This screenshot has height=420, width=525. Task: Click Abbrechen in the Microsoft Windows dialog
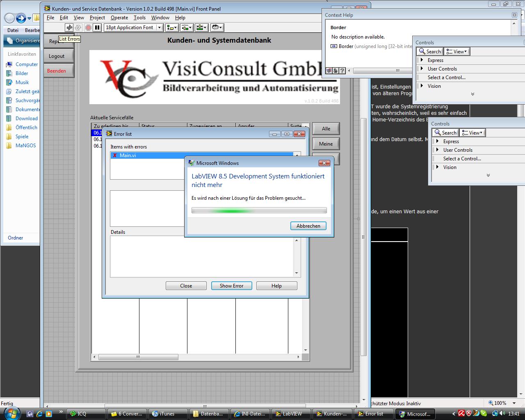pos(308,226)
